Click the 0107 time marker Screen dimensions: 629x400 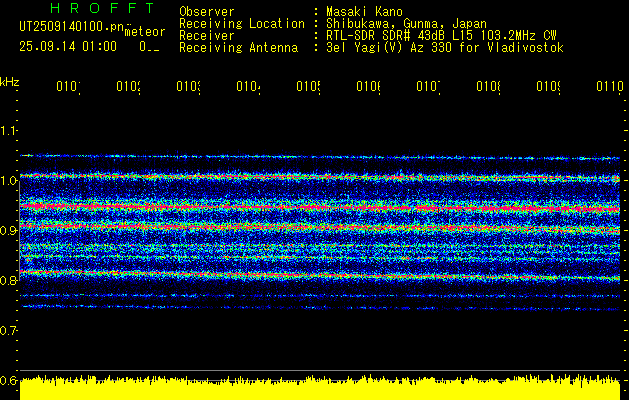(x=428, y=86)
